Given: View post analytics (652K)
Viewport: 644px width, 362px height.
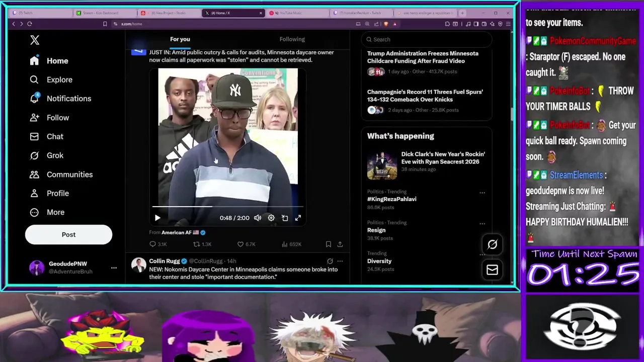Looking at the screenshot, I should (x=291, y=244).
